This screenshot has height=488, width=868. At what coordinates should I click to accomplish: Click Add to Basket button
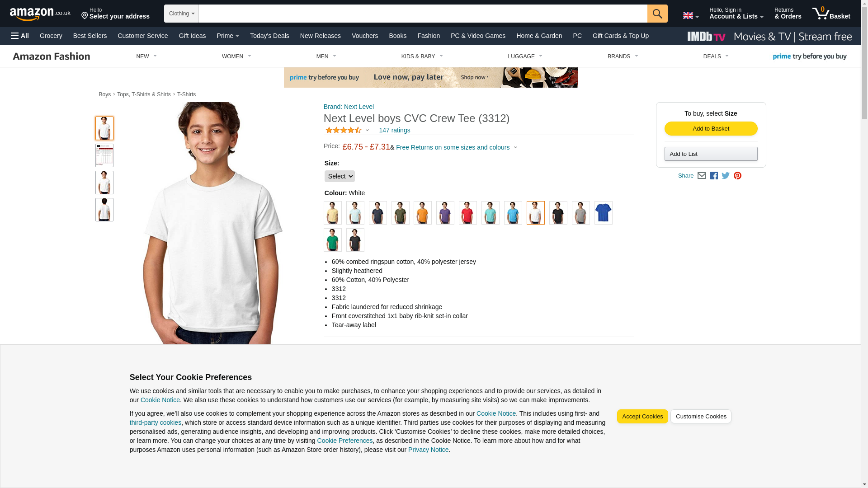(x=711, y=129)
